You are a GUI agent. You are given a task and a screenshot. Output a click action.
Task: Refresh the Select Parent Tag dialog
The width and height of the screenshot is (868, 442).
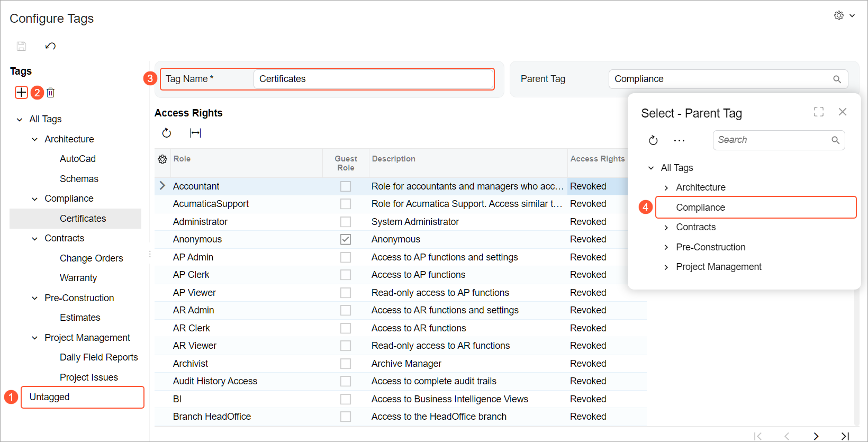[x=653, y=140]
